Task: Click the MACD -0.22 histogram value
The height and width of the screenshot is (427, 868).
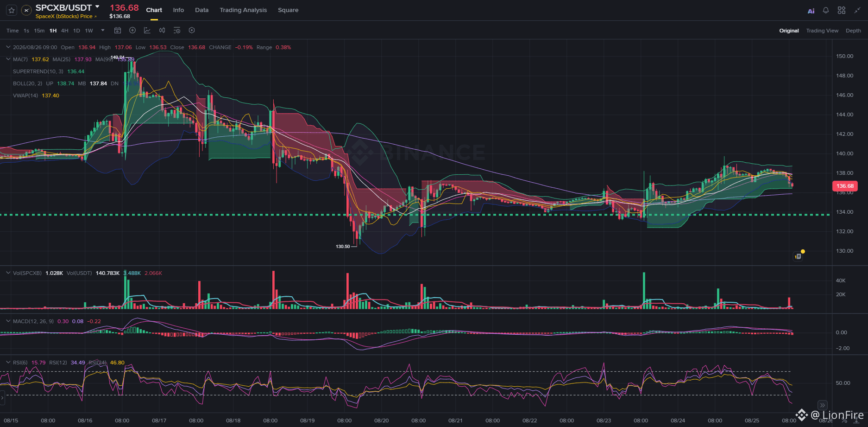Action: [94, 321]
